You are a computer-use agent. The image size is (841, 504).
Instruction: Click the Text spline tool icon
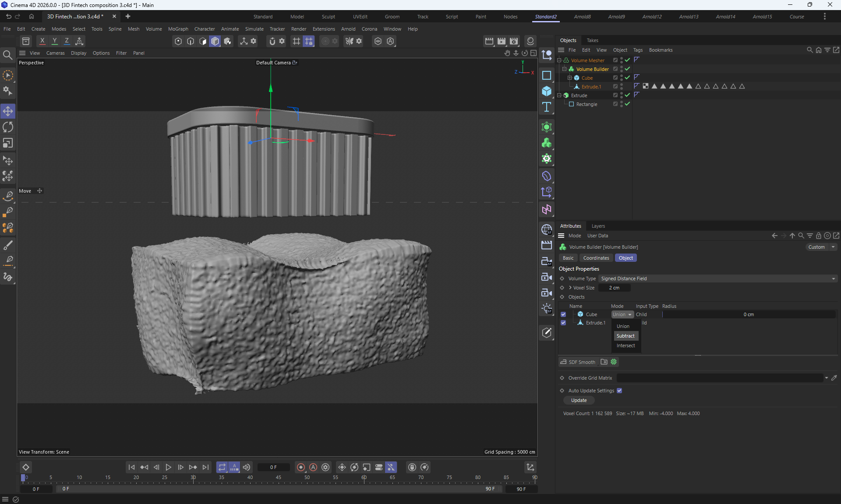pos(547,107)
